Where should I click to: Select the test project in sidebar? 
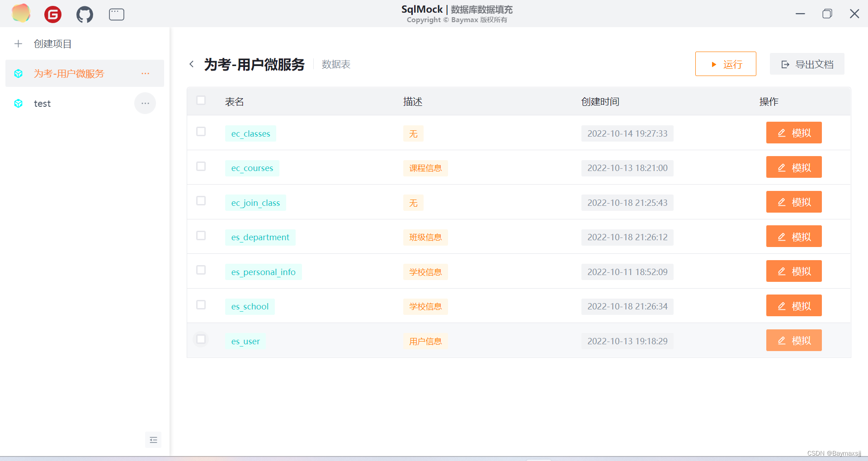(85, 103)
